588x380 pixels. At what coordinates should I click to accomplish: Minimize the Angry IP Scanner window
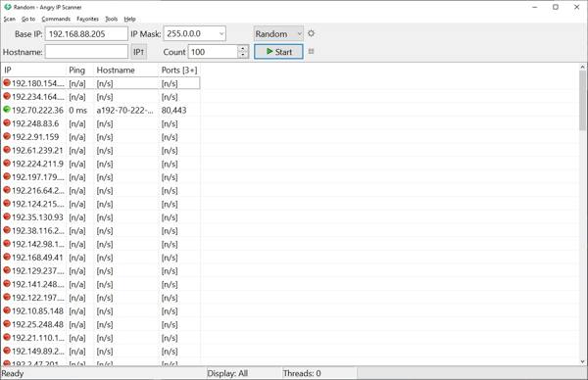pos(535,7)
